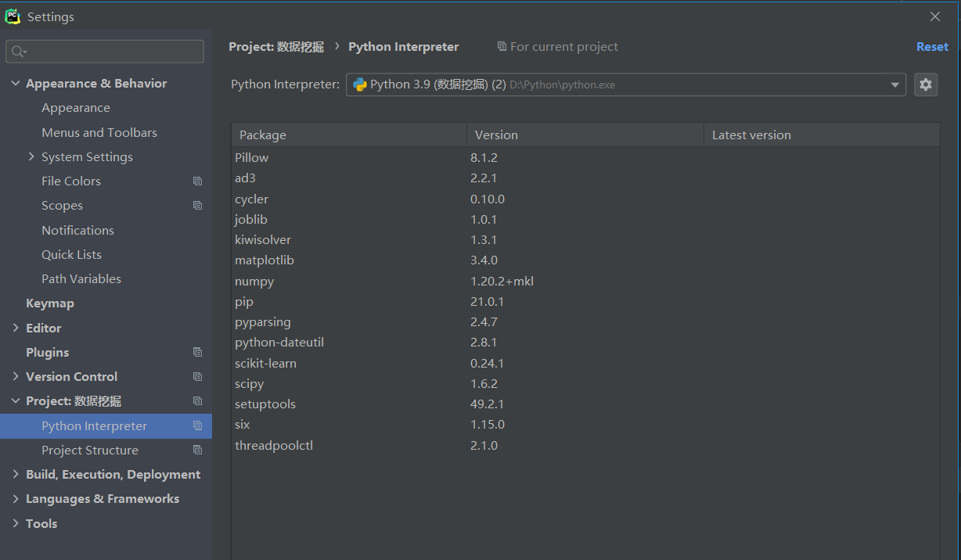Select the setuptools package row
The image size is (961, 560).
point(585,404)
